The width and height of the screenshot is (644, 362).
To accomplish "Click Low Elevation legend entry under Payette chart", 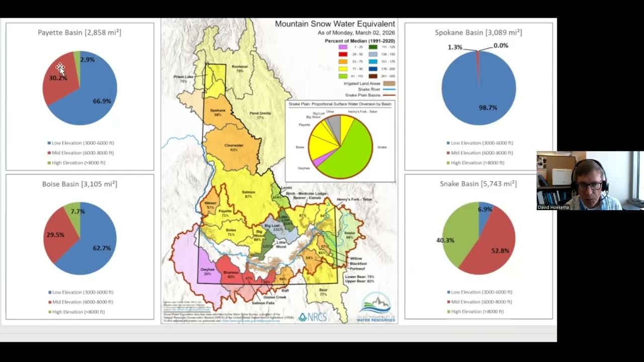I will [x=80, y=143].
